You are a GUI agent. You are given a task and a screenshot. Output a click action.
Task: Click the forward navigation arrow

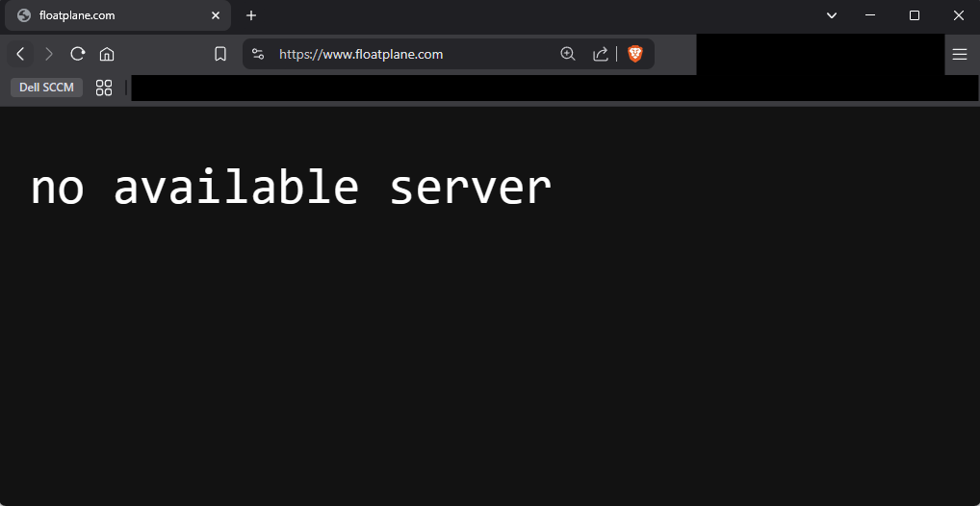[49, 54]
